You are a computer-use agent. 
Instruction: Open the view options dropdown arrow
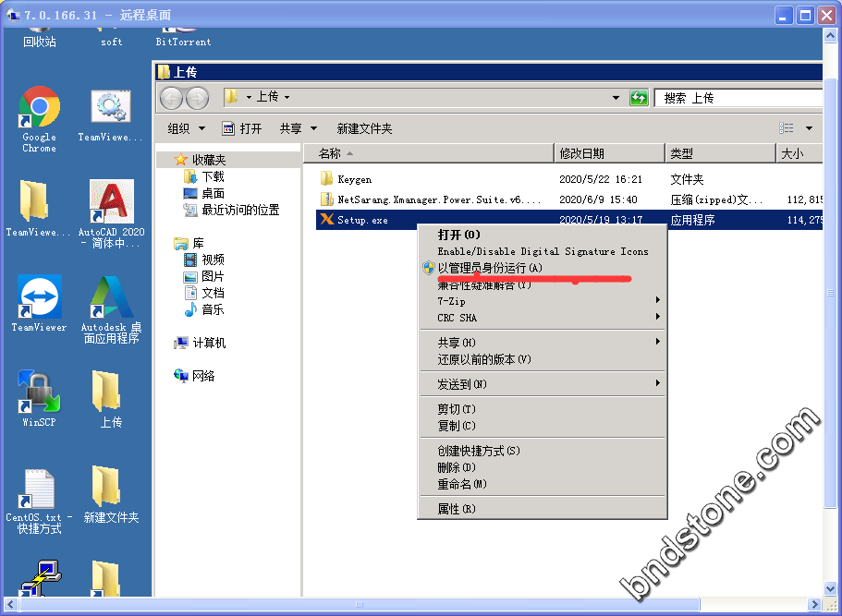coord(809,128)
